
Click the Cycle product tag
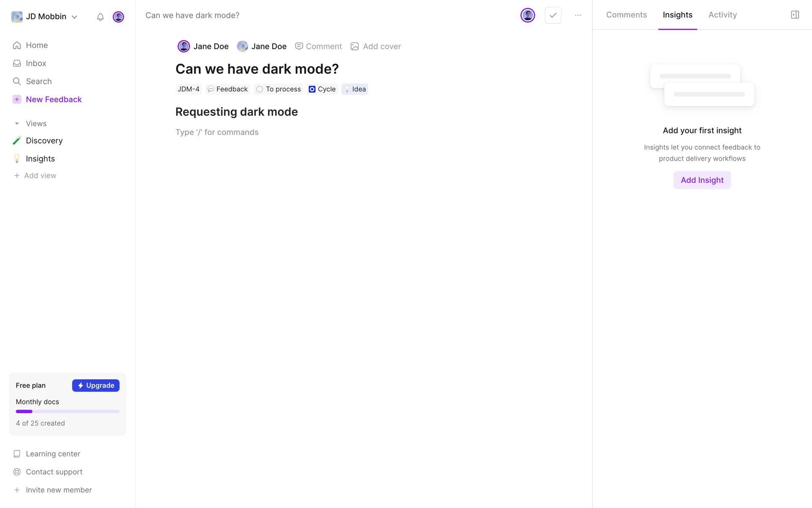(x=322, y=89)
